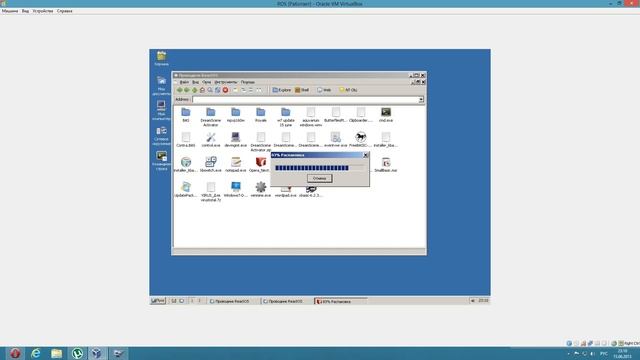Open Network Neighborhood desktop icon
This screenshot has width=640, height=360.
pyautogui.click(x=161, y=136)
